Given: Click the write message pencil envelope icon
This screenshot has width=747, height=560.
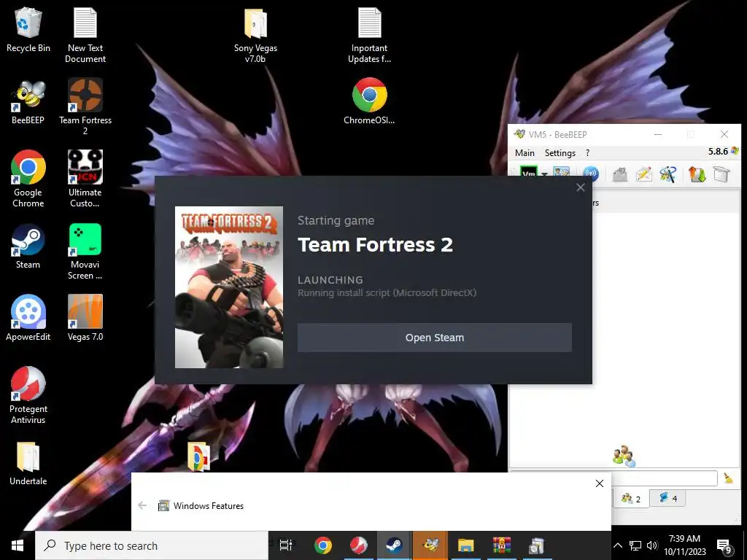Looking at the screenshot, I should (643, 174).
